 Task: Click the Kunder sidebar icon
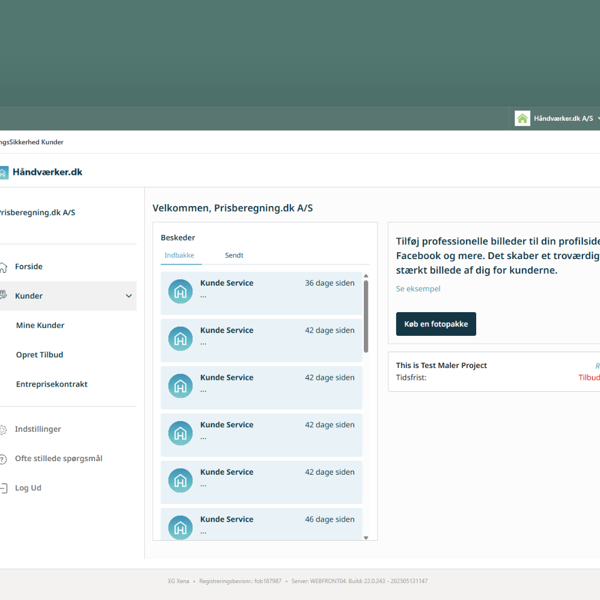pos(3,296)
